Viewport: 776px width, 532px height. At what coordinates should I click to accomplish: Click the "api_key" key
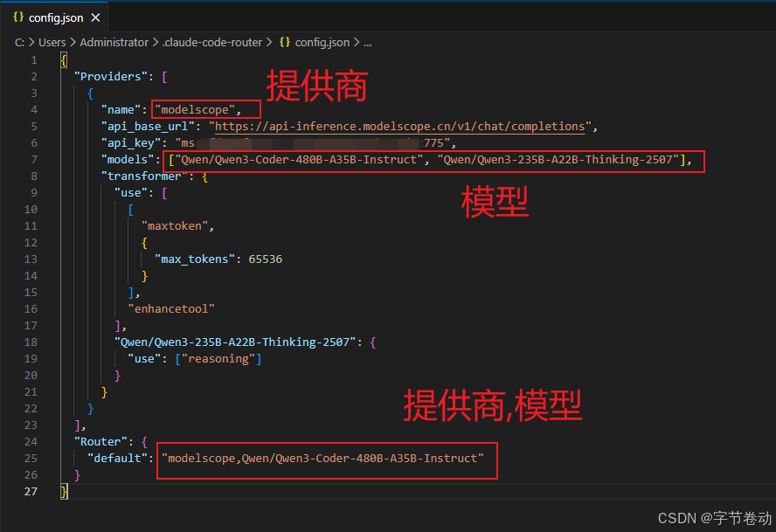[131, 143]
